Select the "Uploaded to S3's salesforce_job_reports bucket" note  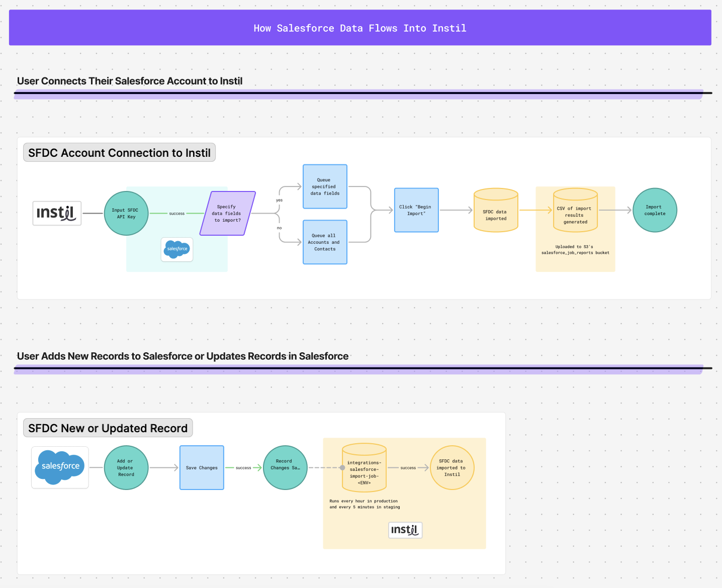click(x=575, y=250)
